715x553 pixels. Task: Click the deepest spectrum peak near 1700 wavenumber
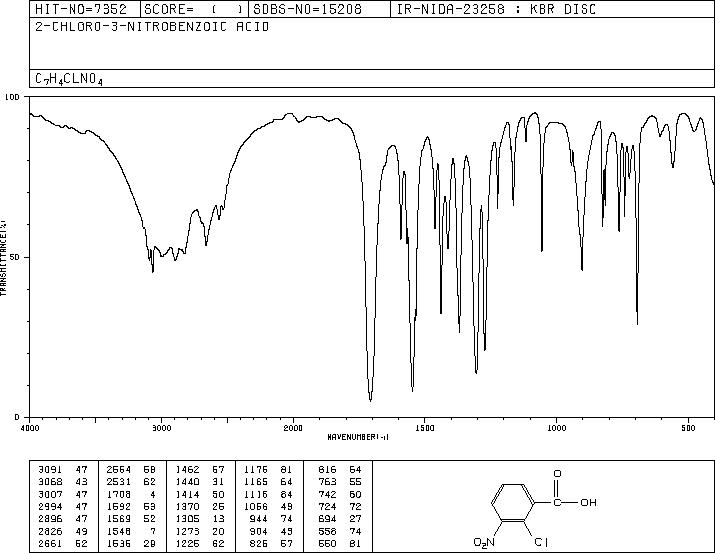coord(370,400)
